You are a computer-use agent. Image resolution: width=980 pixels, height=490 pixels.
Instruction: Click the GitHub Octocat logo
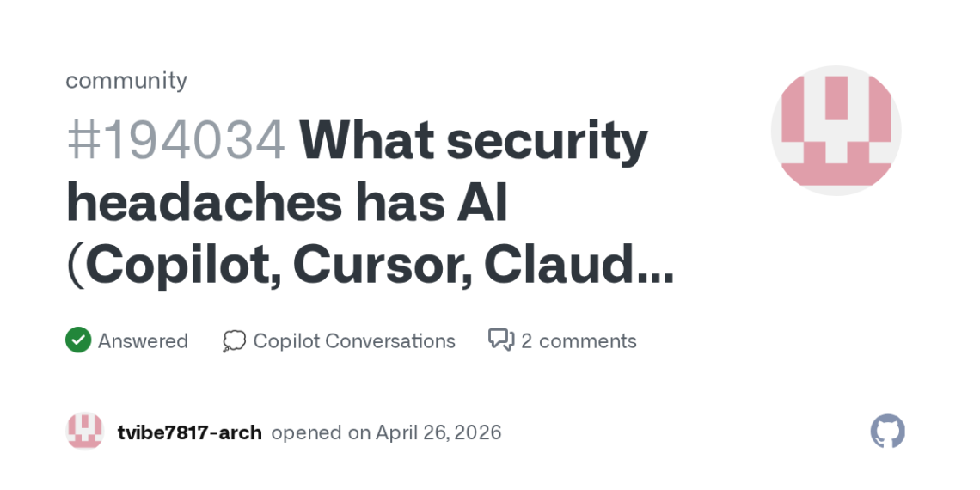[887, 432]
